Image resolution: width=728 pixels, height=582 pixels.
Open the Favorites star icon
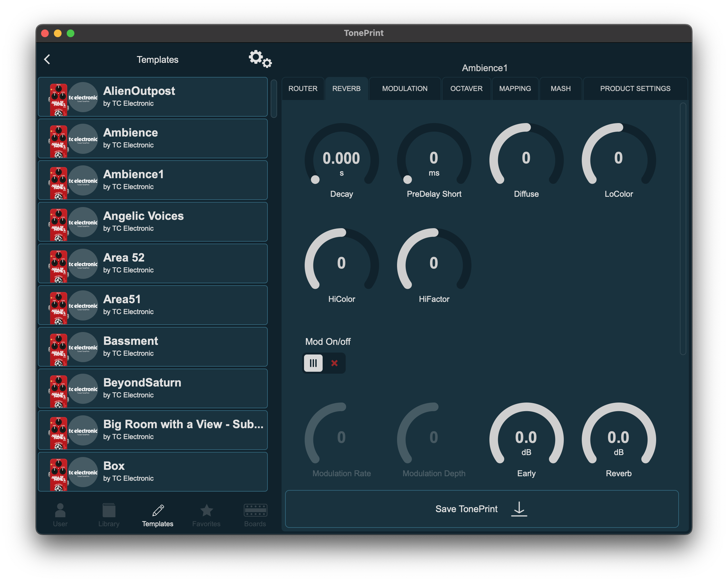pyautogui.click(x=206, y=510)
